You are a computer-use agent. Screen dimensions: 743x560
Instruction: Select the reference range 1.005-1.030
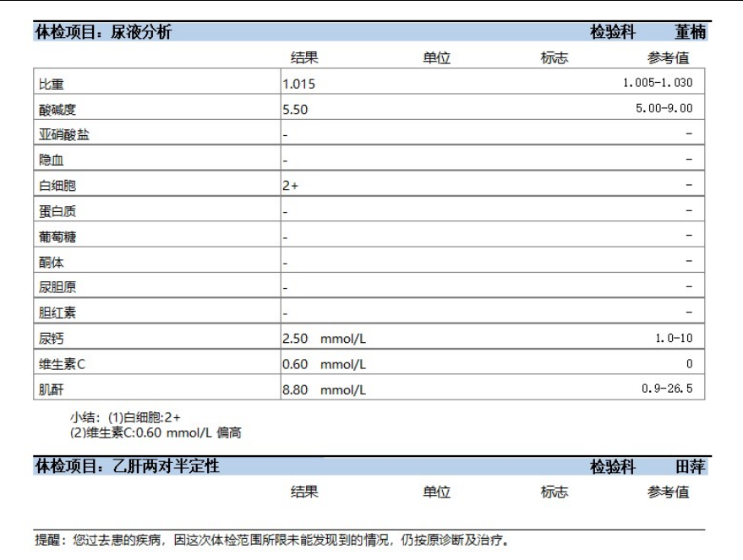click(x=657, y=83)
